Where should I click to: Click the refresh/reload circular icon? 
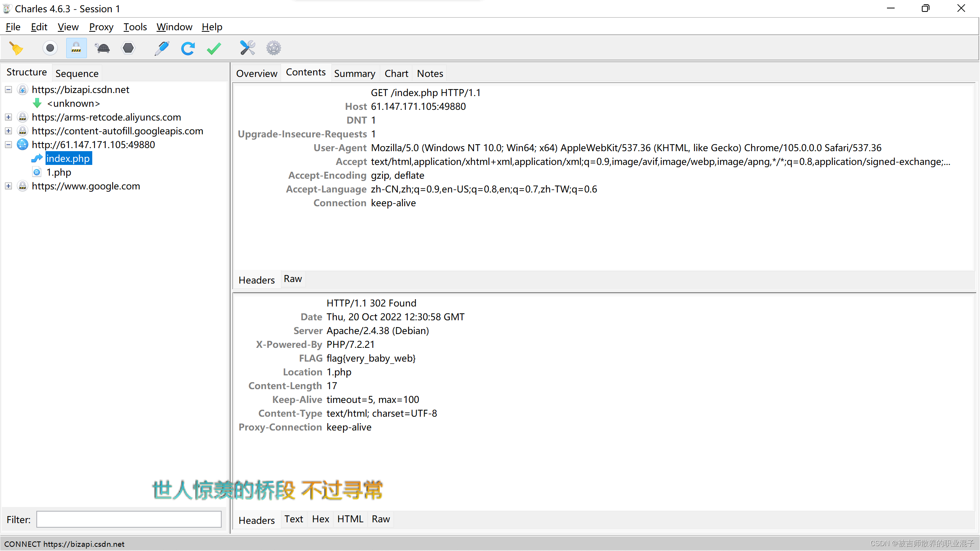coord(188,49)
